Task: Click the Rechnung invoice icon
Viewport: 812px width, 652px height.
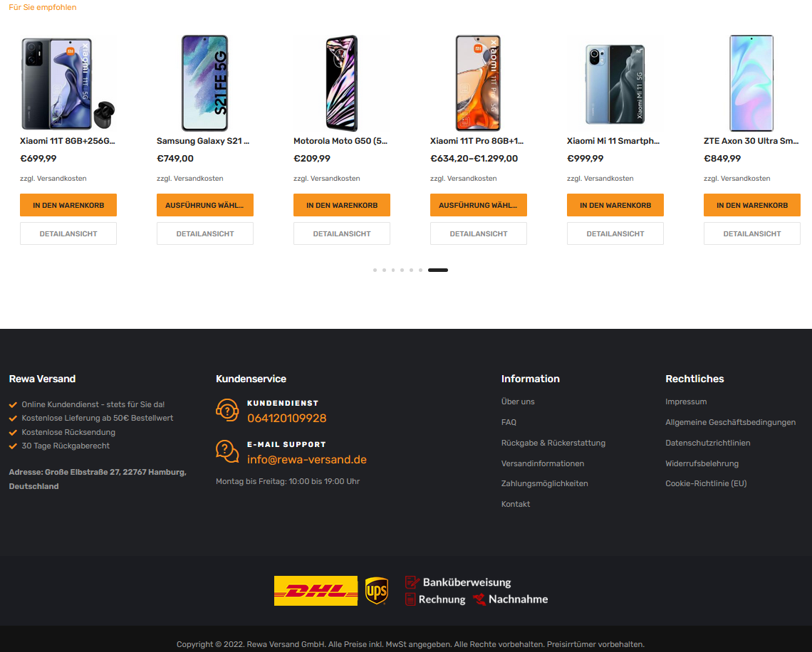Action: coord(410,599)
